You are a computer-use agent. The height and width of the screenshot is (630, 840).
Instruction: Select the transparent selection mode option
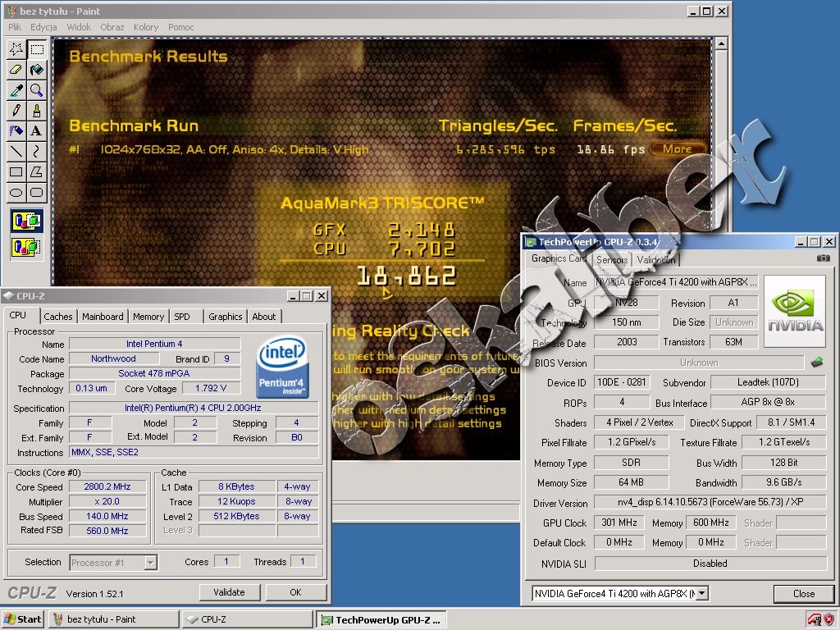tap(27, 247)
